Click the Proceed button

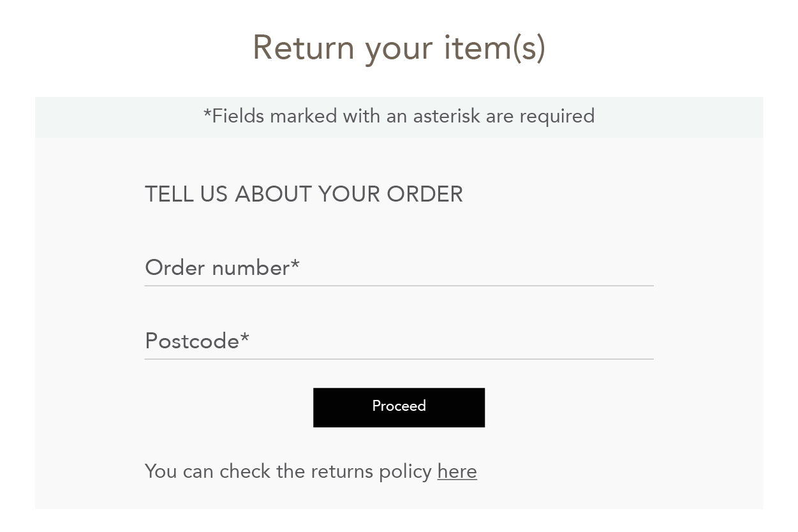point(399,407)
